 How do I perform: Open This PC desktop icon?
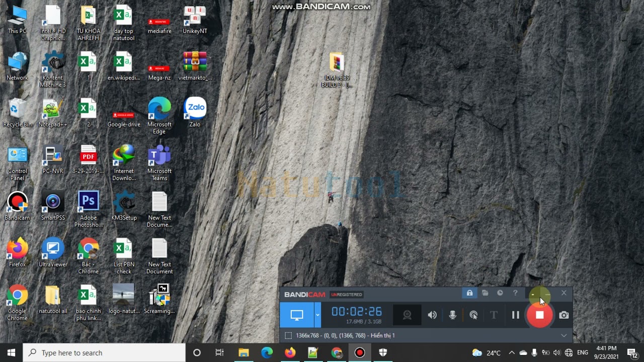tap(17, 20)
